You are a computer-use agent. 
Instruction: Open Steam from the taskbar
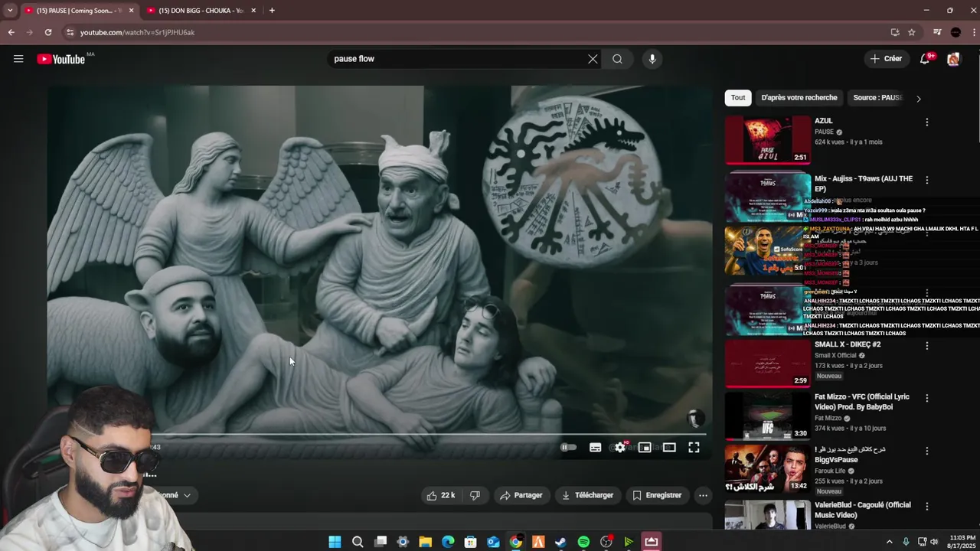point(561,542)
